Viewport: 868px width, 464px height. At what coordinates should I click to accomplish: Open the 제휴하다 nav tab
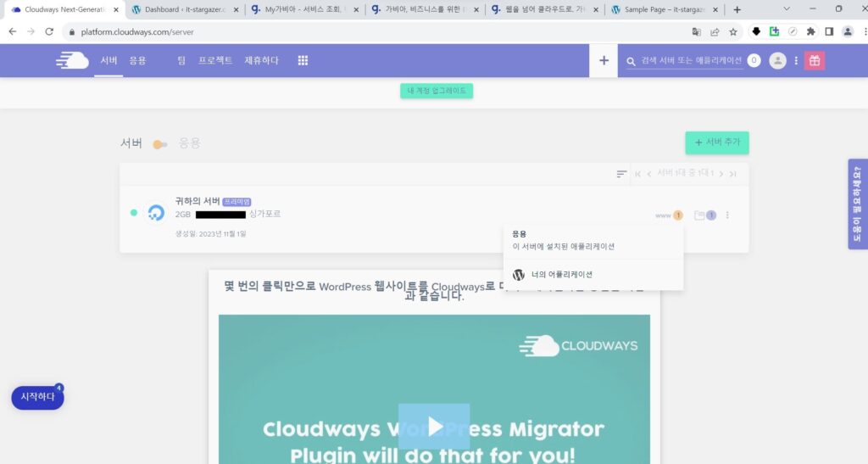262,60
